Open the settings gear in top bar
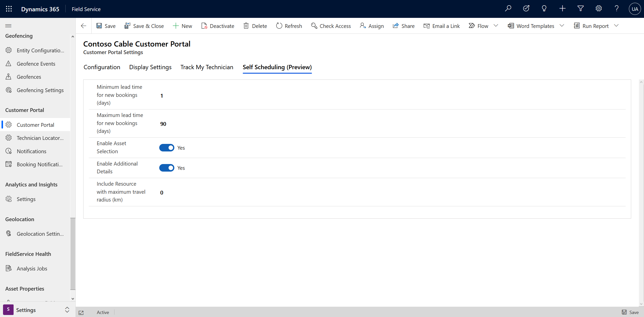Screen dimensions: 644x317 tap(598, 9)
